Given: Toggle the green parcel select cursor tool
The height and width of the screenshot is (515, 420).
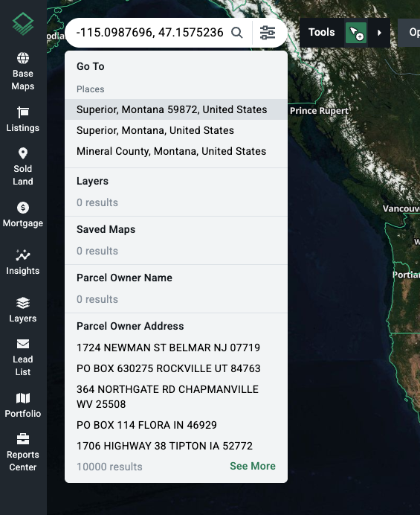Looking at the screenshot, I should [x=356, y=33].
